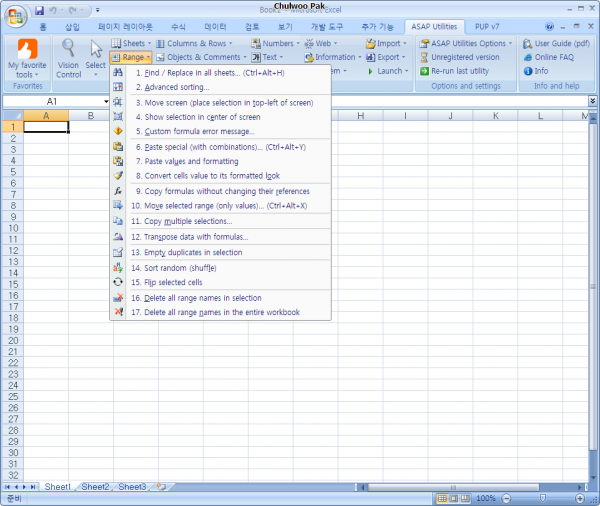Go to the first sheet navigation arrow
Viewport: 600px width, 506px height.
[8, 487]
